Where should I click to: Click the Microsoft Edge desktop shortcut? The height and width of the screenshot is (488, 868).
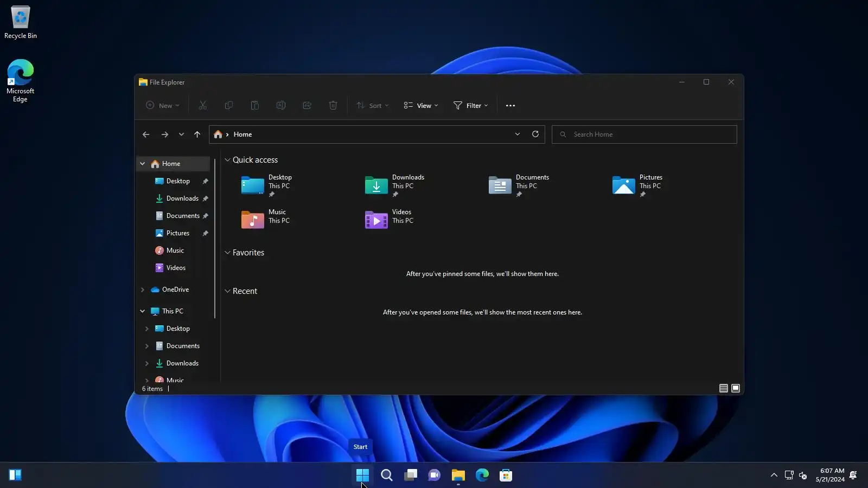[20, 81]
